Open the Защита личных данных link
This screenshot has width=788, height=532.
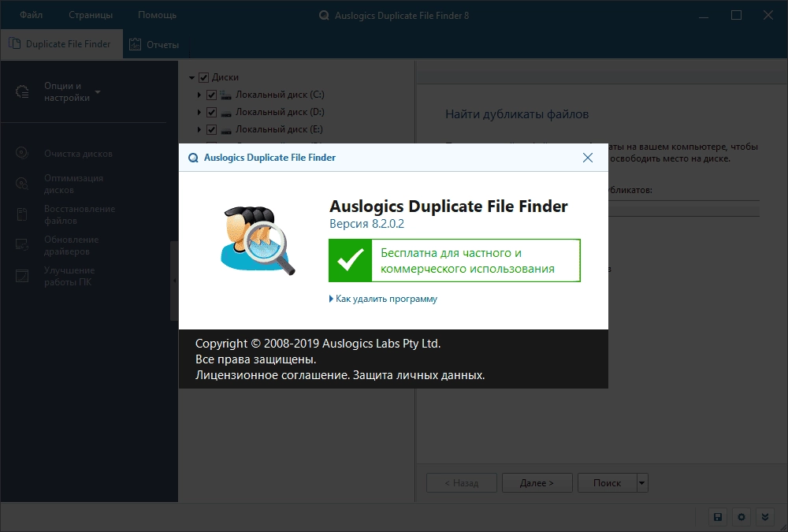(x=418, y=375)
